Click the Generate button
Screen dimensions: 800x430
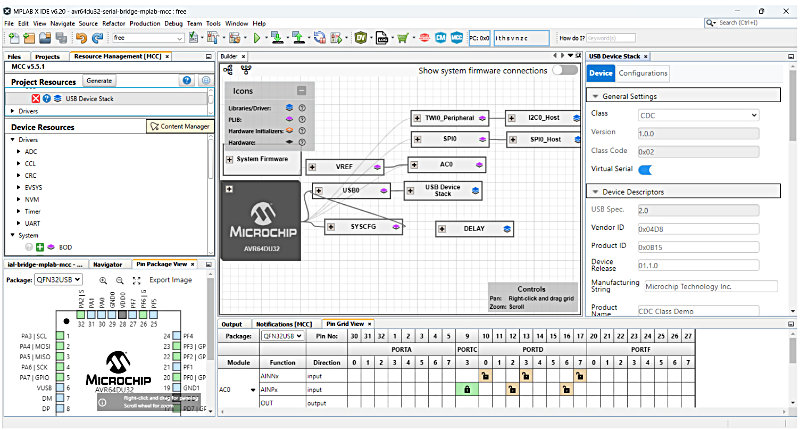tap(99, 80)
